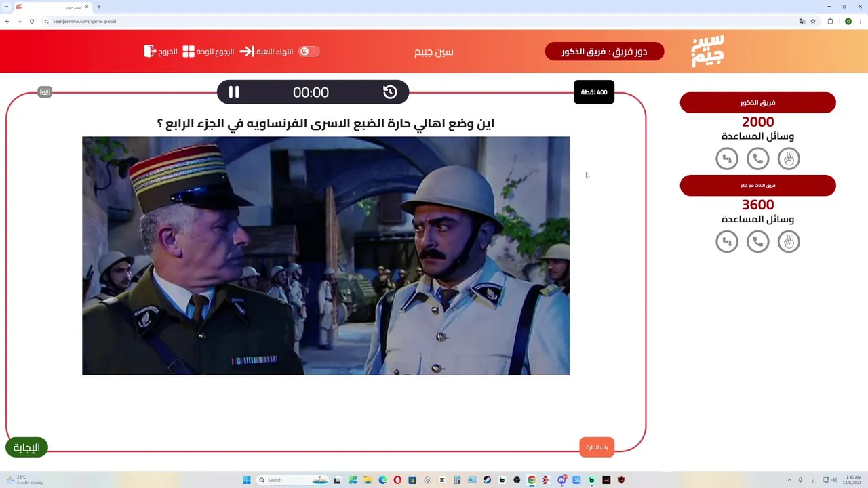
Task: Bookmark this page with the star icon
Action: 813,21
